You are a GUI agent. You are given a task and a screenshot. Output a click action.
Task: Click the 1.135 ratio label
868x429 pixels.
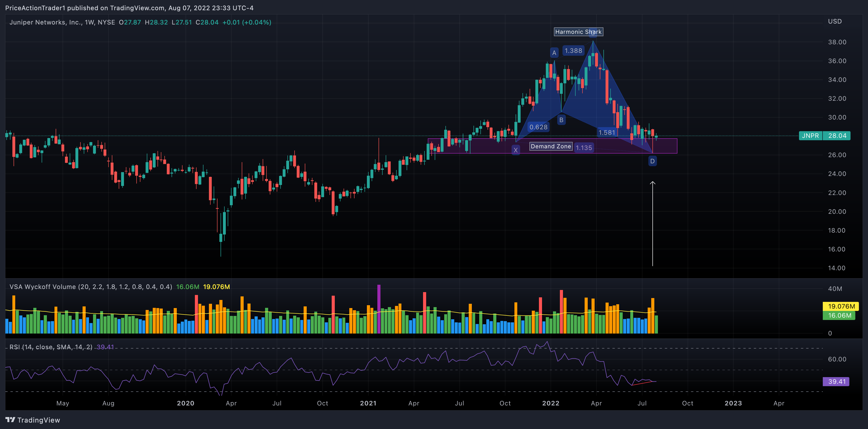point(584,148)
